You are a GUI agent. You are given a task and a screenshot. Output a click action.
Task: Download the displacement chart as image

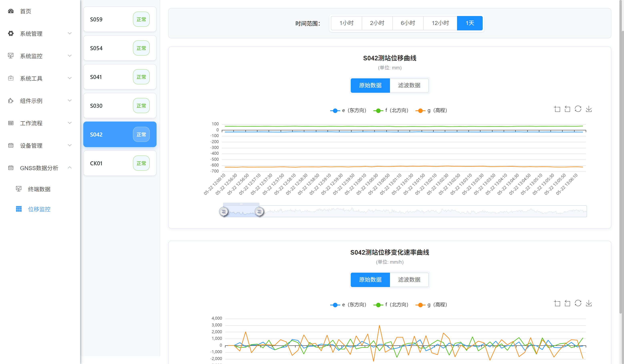[589, 109]
